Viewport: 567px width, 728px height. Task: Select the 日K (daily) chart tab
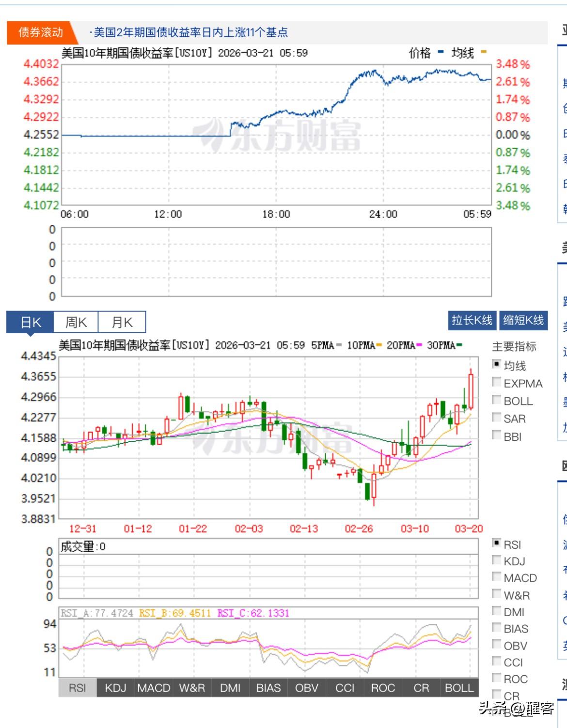point(30,322)
